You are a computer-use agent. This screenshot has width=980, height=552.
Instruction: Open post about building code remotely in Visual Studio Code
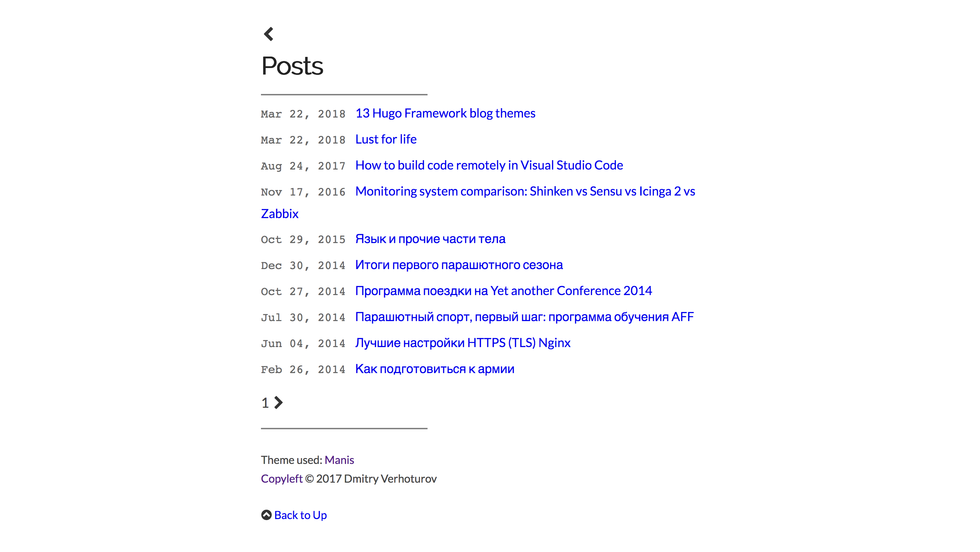click(489, 165)
